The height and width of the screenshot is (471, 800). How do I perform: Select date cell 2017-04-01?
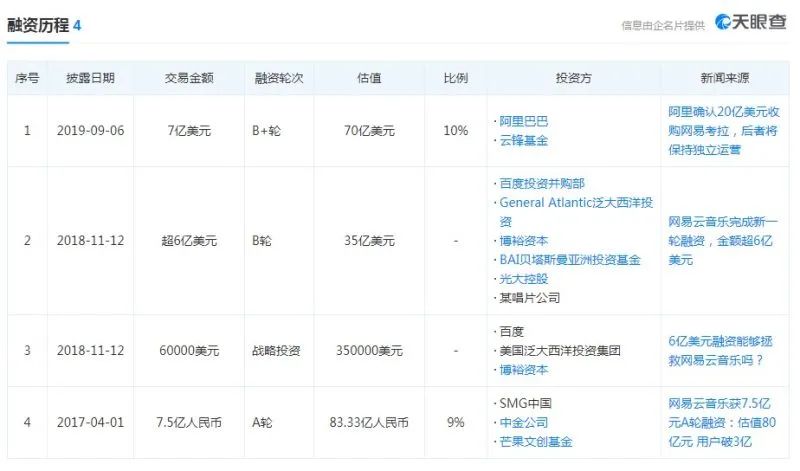(x=90, y=423)
